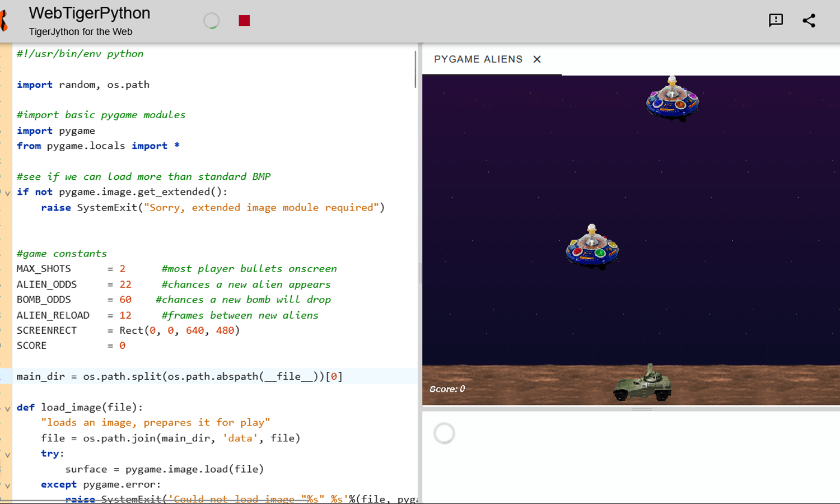Click the upper UFO alien sprite
Screen dimensions: 840x504
click(x=672, y=100)
